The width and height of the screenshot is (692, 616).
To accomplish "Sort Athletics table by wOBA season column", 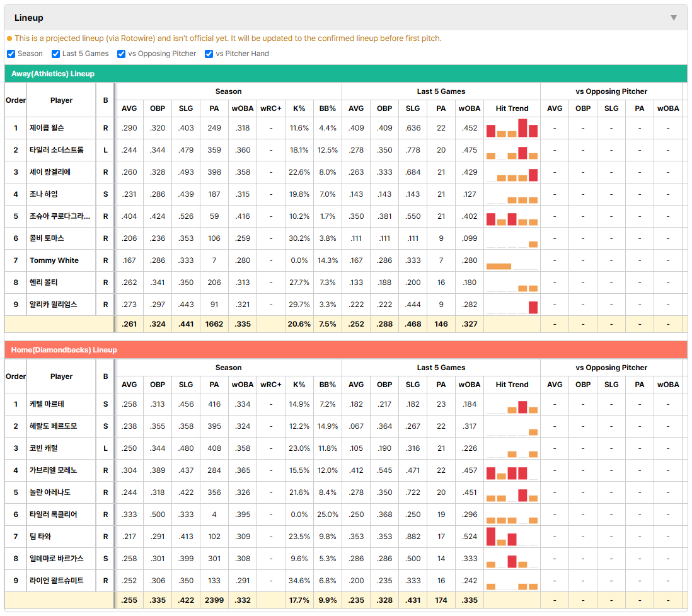I will tap(243, 108).
